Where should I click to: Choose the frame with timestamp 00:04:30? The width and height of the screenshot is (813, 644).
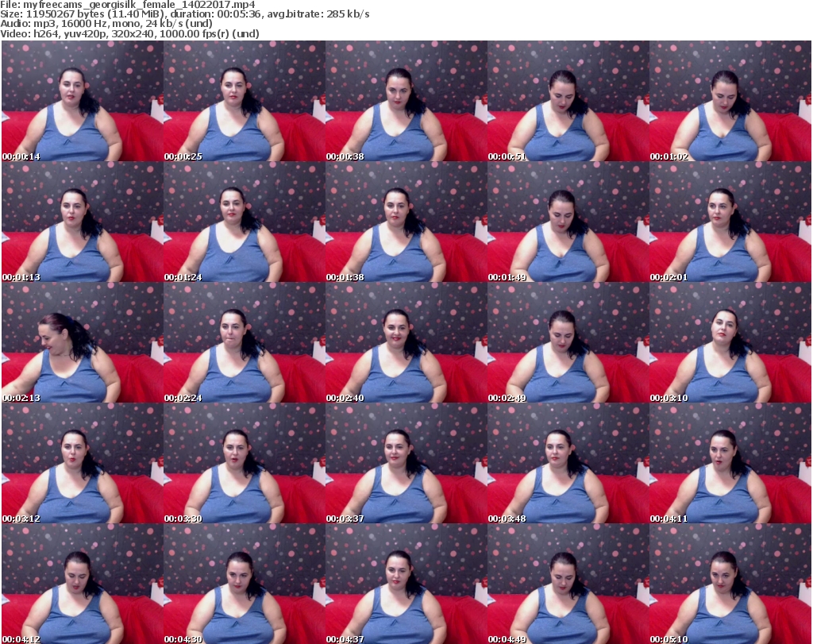point(245,584)
